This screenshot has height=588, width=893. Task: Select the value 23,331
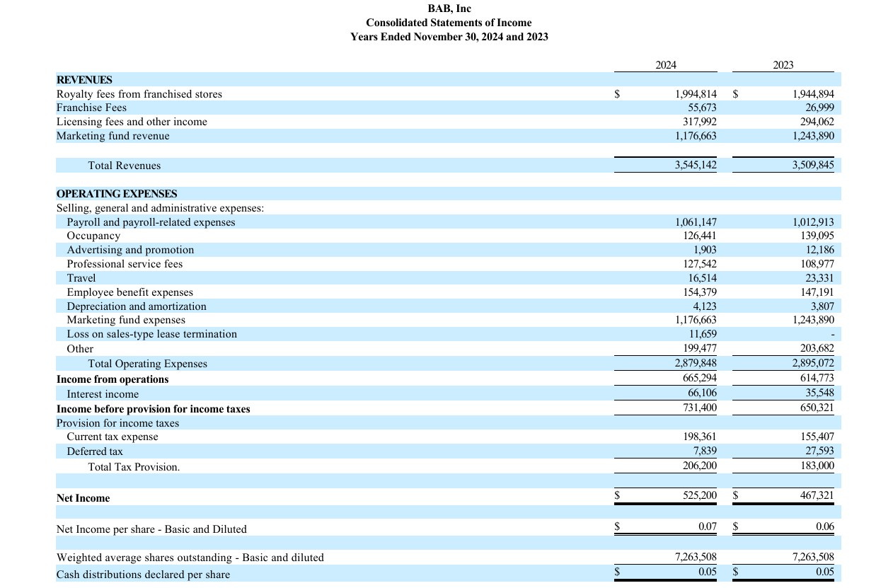point(819,278)
